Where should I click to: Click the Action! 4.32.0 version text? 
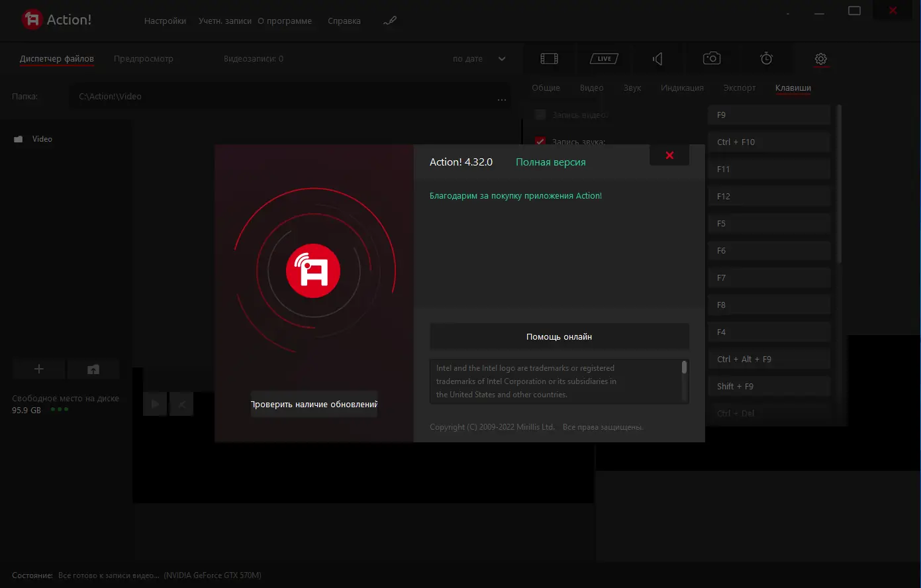[461, 162]
